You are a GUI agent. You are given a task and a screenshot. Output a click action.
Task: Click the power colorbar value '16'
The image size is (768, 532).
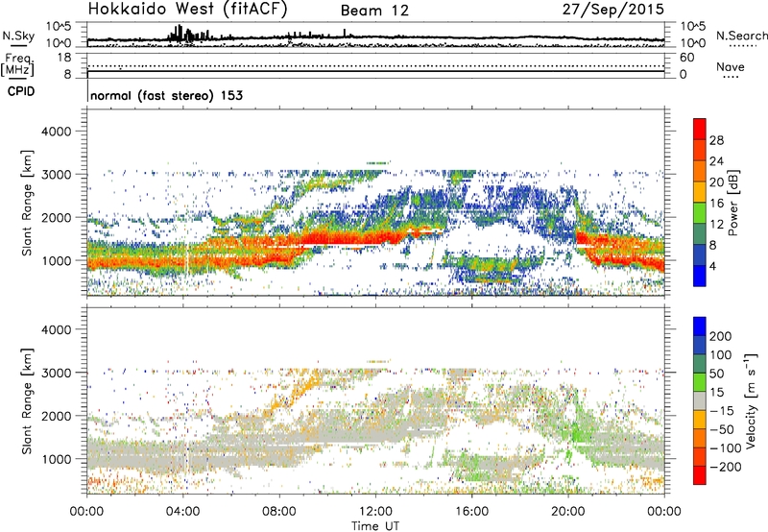[x=716, y=204]
